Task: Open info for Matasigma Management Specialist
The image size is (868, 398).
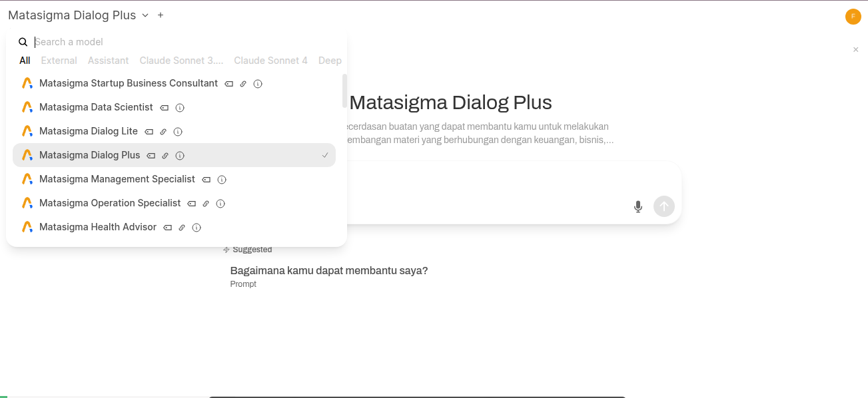Action: (x=221, y=179)
